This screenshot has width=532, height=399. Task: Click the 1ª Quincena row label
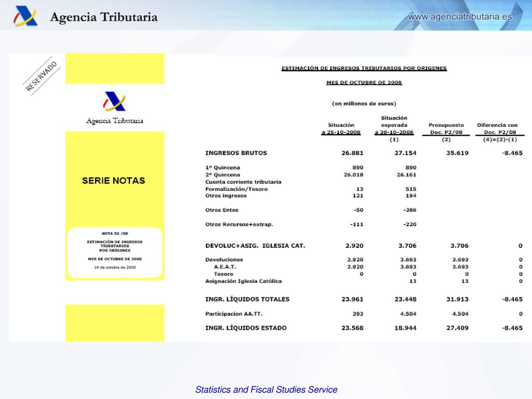tap(222, 168)
